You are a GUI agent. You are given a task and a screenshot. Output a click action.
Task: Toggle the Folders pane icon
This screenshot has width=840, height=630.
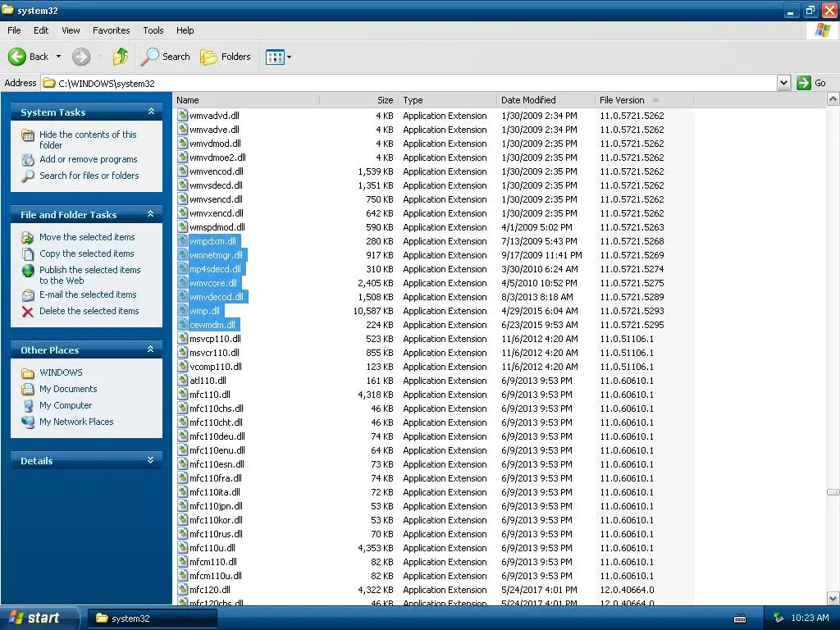(x=208, y=57)
